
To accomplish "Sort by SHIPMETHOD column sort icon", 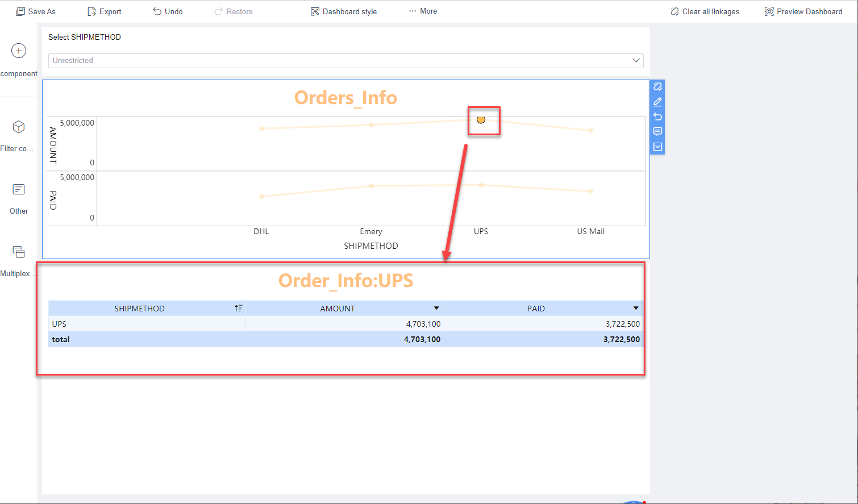I will [238, 308].
